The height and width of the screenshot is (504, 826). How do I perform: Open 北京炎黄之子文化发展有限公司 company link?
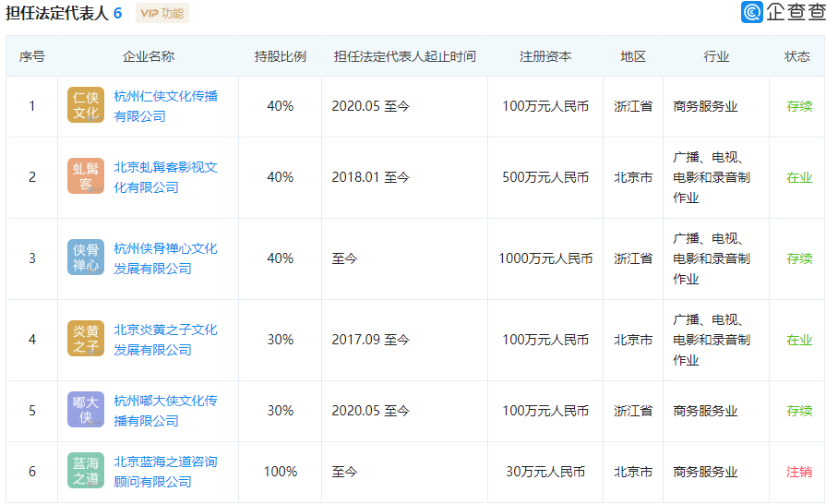click(165, 339)
